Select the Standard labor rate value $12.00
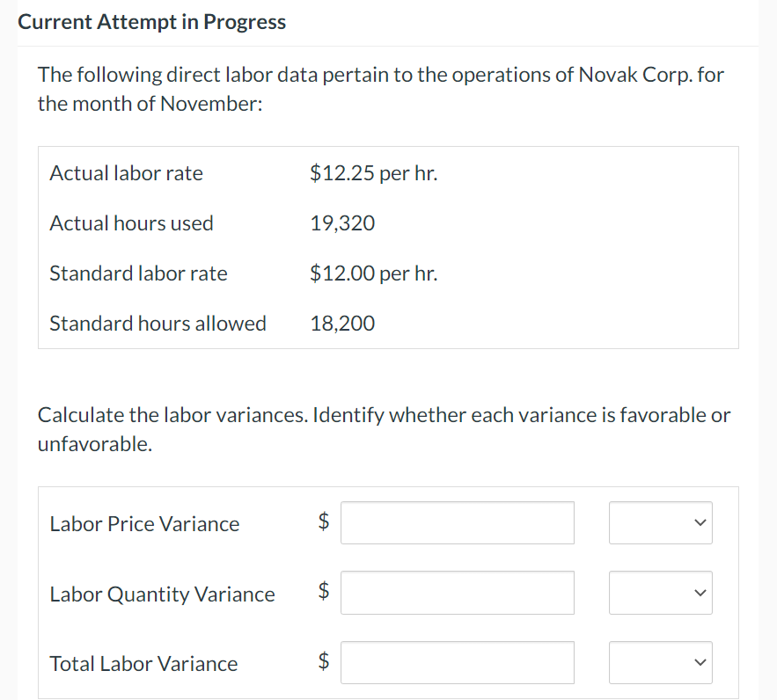Image resolution: width=777 pixels, height=700 pixels. [x=373, y=273]
